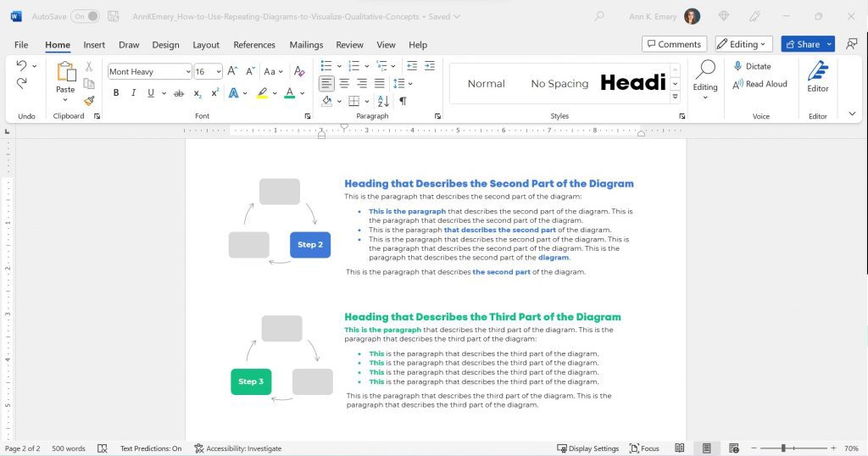Viewport: 868px width, 456px height.
Task: Click the Step 3 green diagram shape
Action: point(251,381)
